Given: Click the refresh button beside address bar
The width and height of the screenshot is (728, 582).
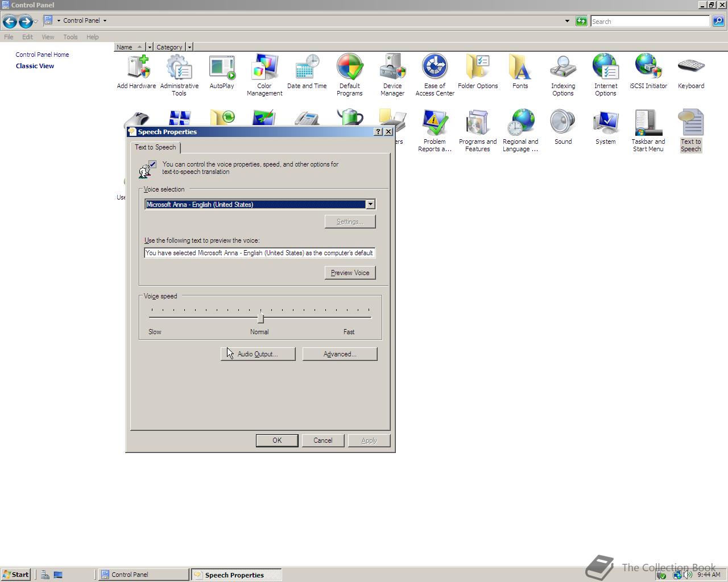Looking at the screenshot, I should pos(581,21).
